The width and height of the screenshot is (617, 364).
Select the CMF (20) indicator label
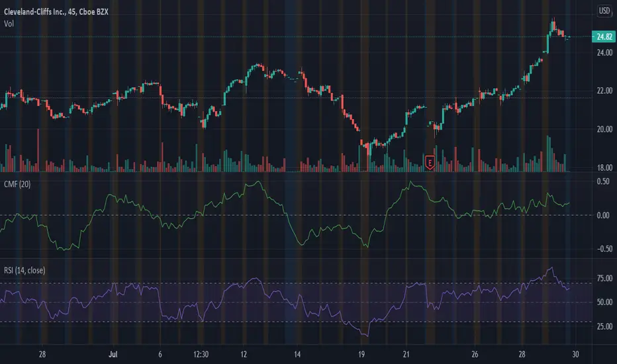pyautogui.click(x=17, y=184)
